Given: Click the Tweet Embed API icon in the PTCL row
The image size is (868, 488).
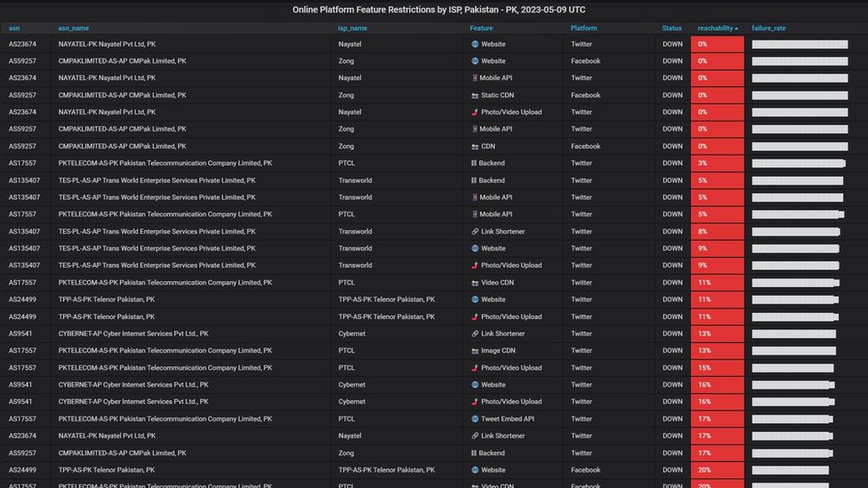Looking at the screenshot, I should pyautogui.click(x=474, y=419).
